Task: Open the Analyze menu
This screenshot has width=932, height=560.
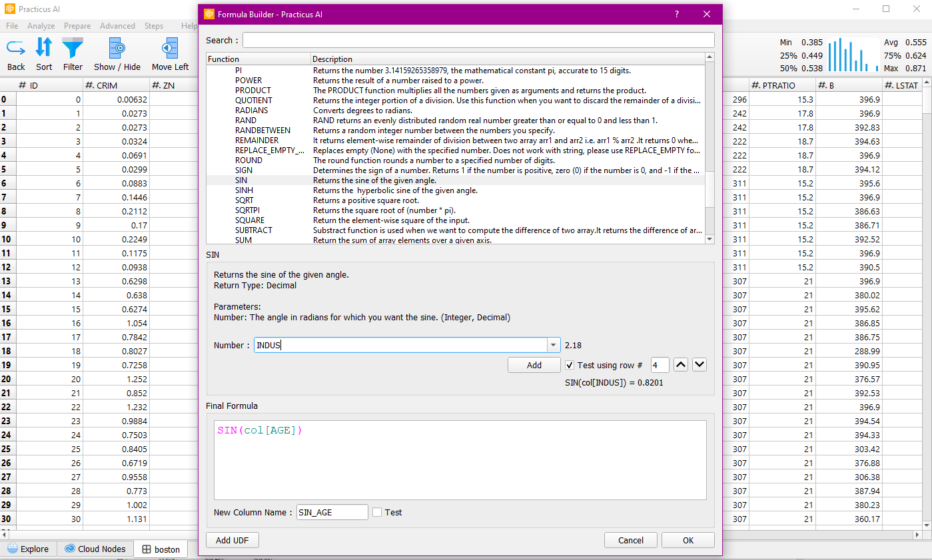Action: 41,25
